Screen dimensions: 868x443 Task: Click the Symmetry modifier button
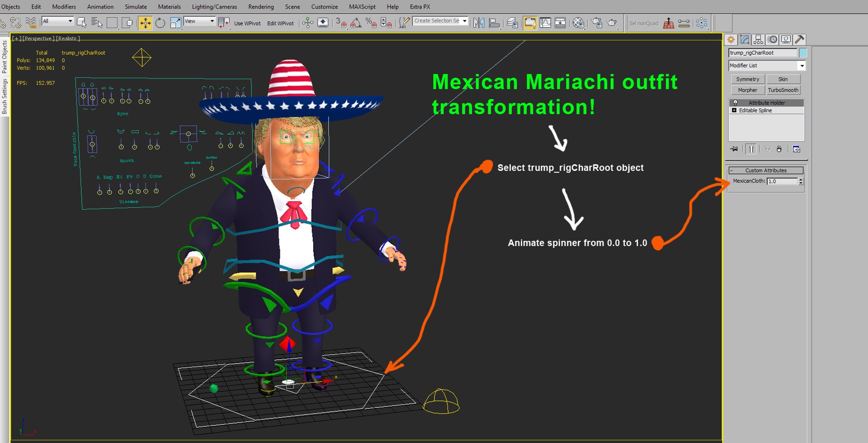coord(747,79)
